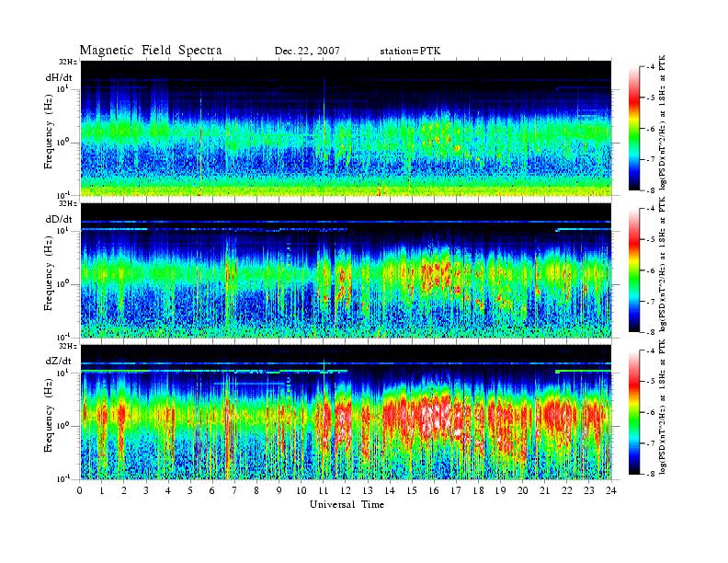Click the "-5" value on bottom colorbar

pos(651,381)
